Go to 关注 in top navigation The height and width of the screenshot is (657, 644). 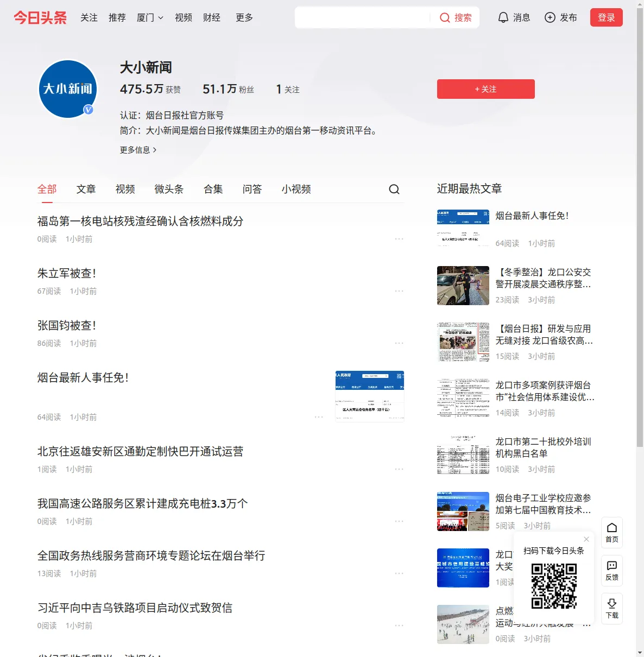(89, 18)
